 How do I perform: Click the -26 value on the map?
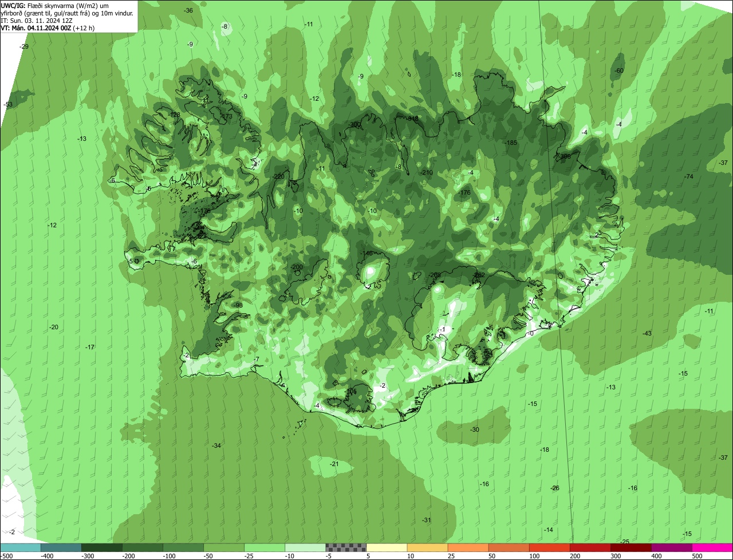(x=555, y=488)
